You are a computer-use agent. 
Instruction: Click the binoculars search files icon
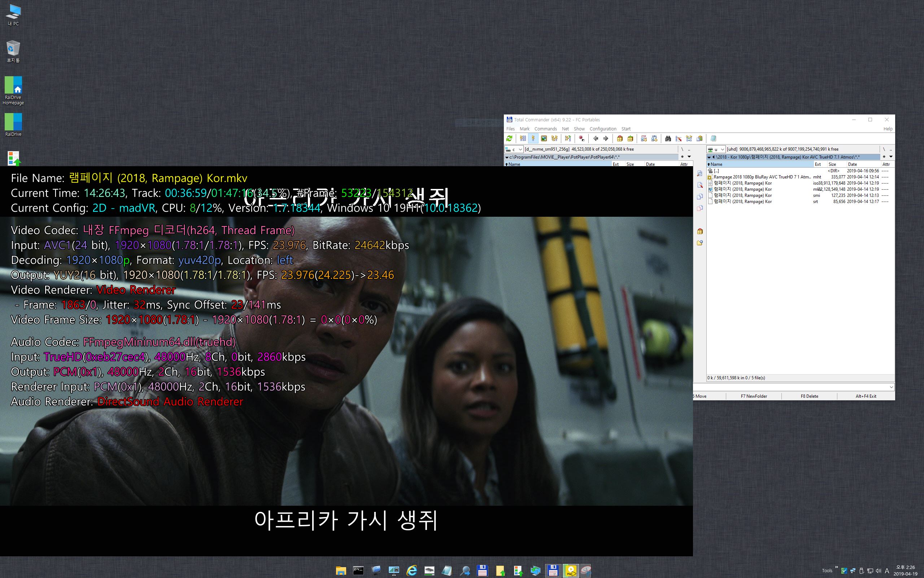668,138
